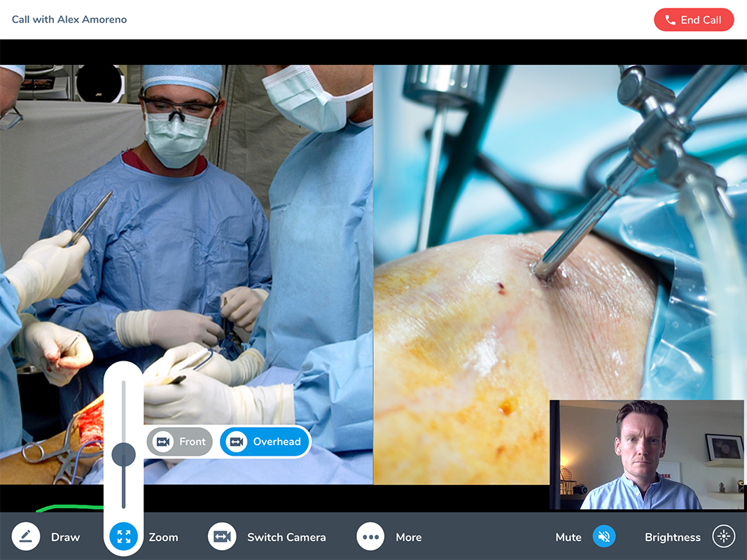Click the "More" text label
747x560 pixels.
[x=408, y=538]
